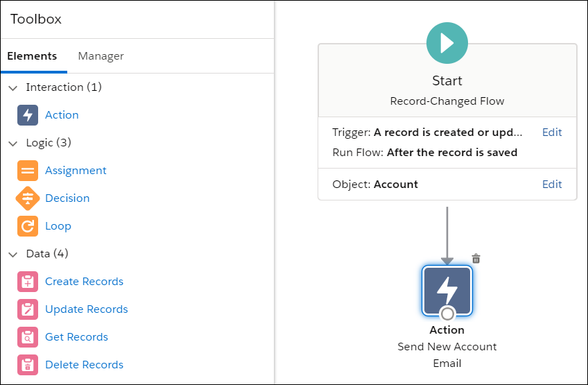
Task: Open the Elements tab
Action: click(x=32, y=56)
